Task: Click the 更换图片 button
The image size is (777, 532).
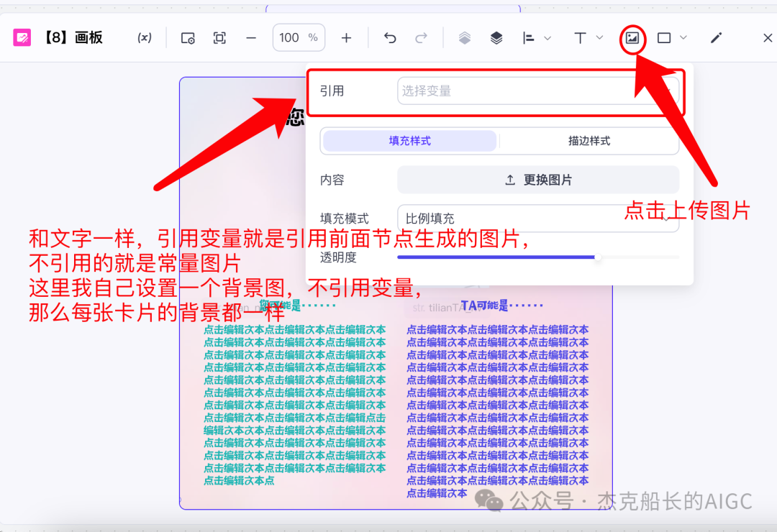Action: click(538, 180)
